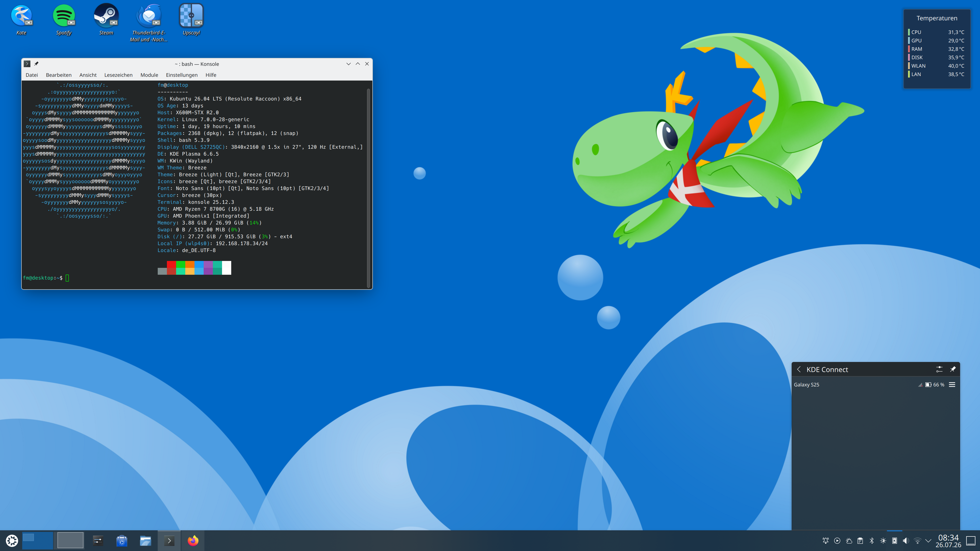The image size is (980, 551).
Task: Click the Temperaturen widget title
Action: (937, 18)
